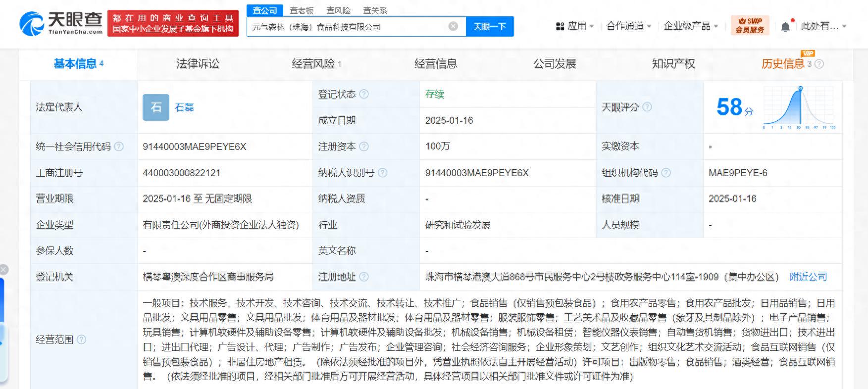Click the help icon next to 天眼评分
The height and width of the screenshot is (389, 868).
(647, 107)
